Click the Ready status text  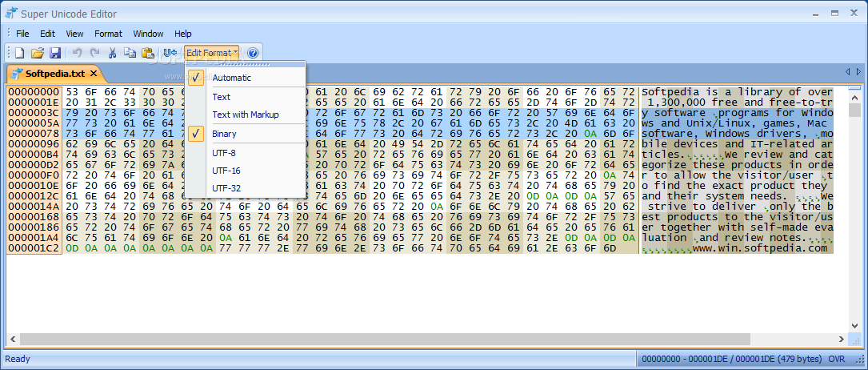[18, 359]
